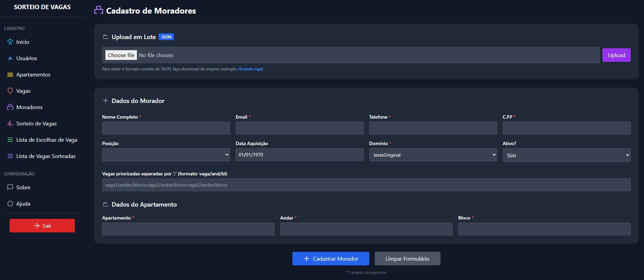Click the red pin icon for Vagas
644x280 pixels.
10,91
